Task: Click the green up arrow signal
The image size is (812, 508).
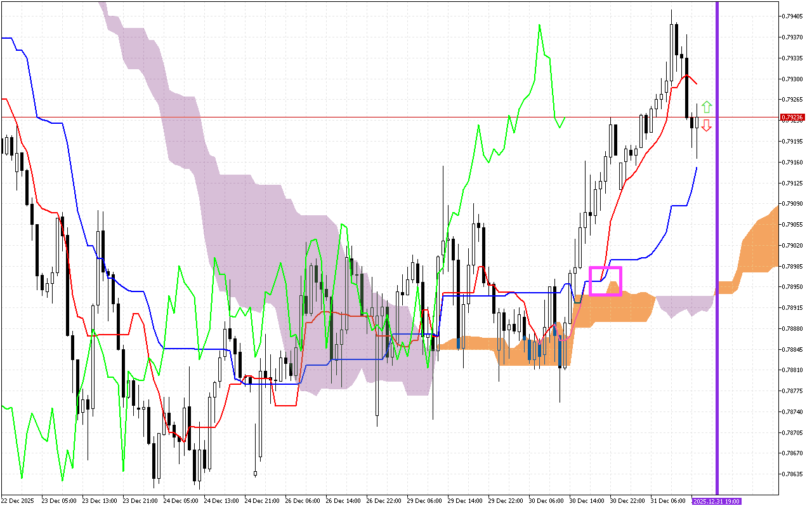Action: (707, 107)
